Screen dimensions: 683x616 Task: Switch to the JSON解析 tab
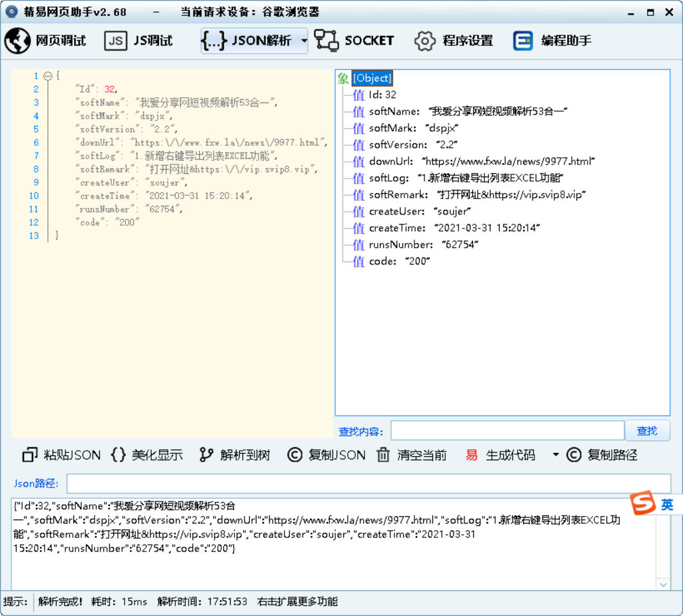(x=253, y=41)
